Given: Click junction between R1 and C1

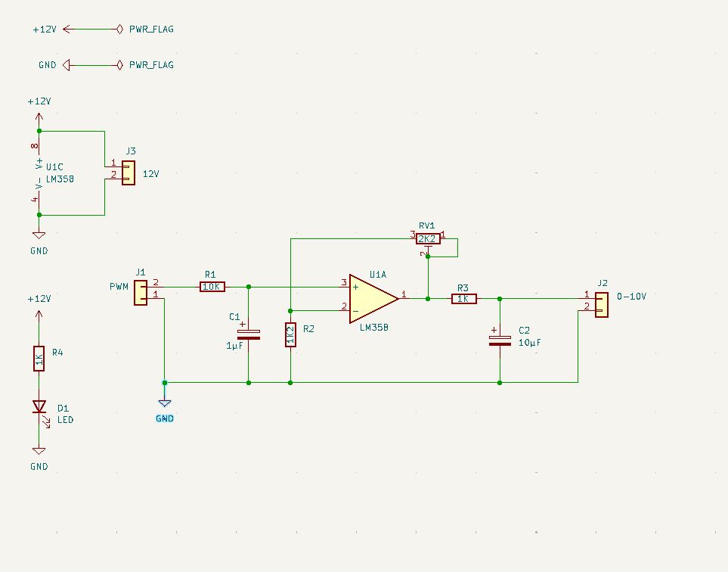Looking at the screenshot, I should pos(249,287).
